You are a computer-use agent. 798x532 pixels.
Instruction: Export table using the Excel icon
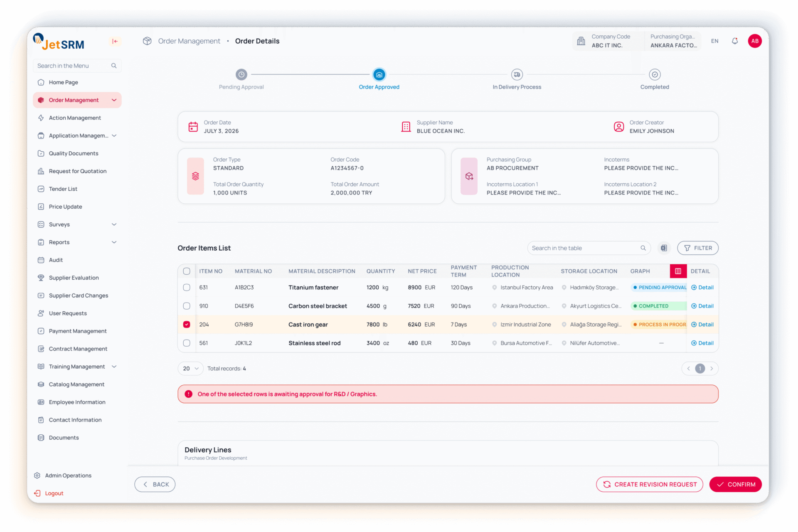pyautogui.click(x=664, y=248)
